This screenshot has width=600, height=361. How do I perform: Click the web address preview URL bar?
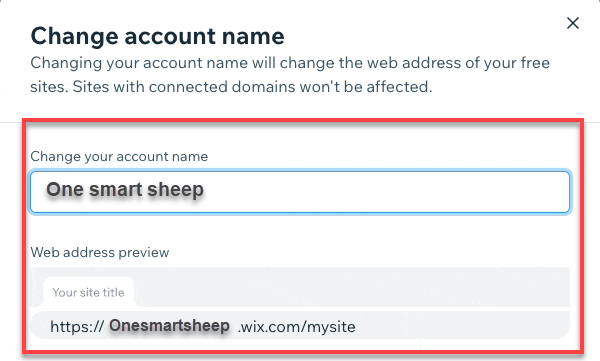pyautogui.click(x=300, y=325)
